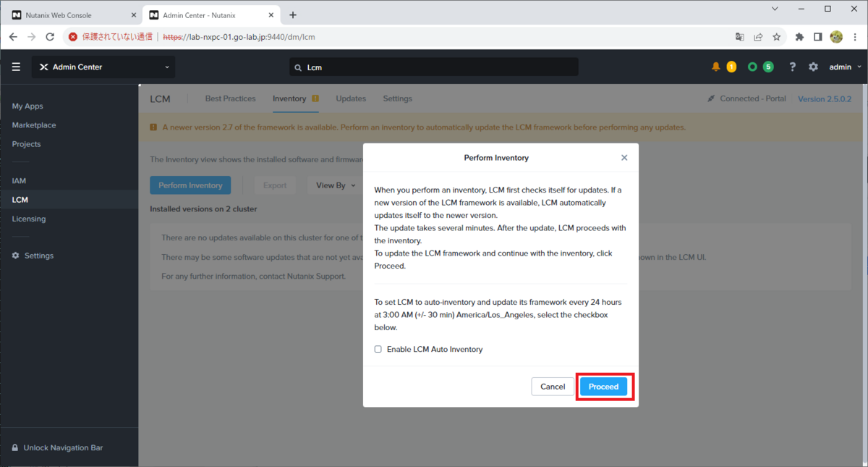
Task: Click the Proceed button
Action: [x=603, y=387]
